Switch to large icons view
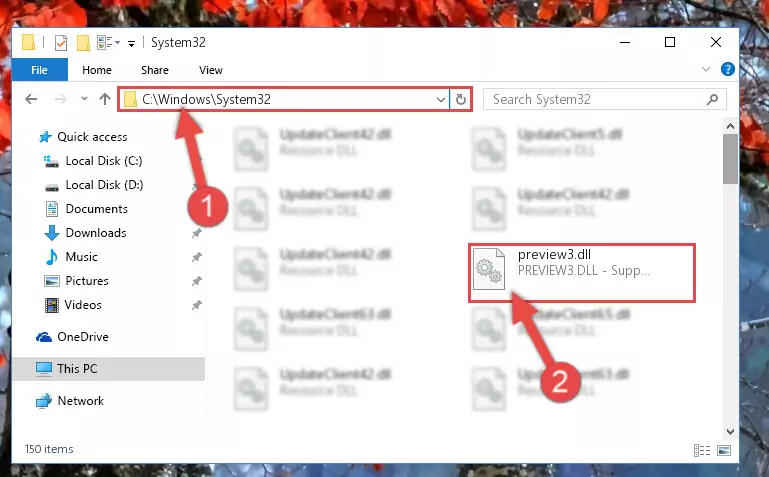Viewport: 769px width, 477px height. pos(724,450)
